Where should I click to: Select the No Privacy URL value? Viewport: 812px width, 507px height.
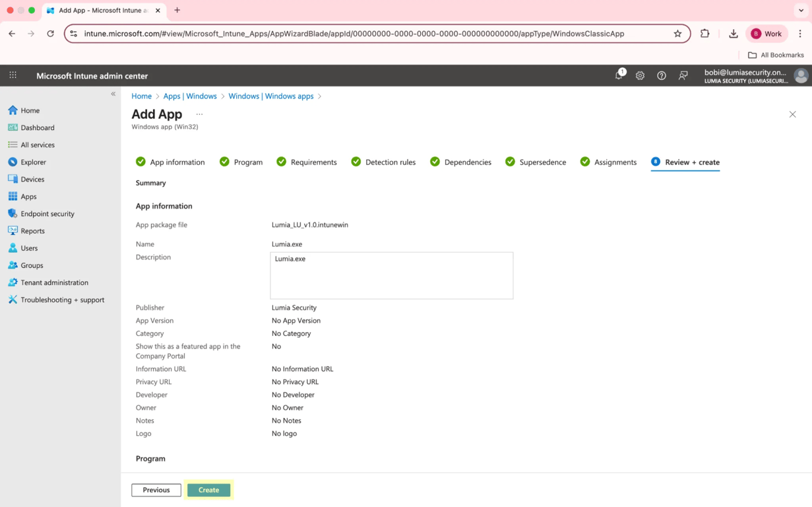pos(295,382)
